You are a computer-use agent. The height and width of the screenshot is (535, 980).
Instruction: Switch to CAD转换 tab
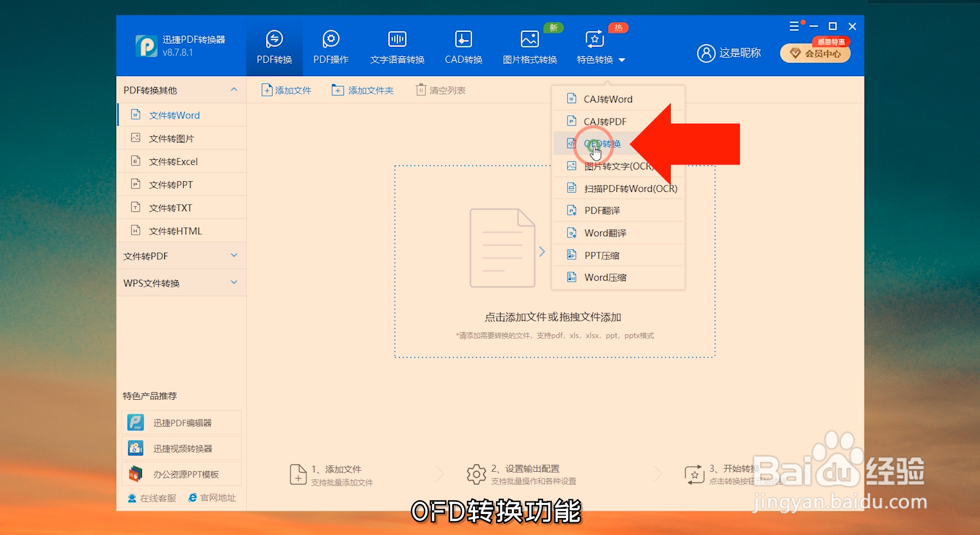pyautogui.click(x=463, y=48)
